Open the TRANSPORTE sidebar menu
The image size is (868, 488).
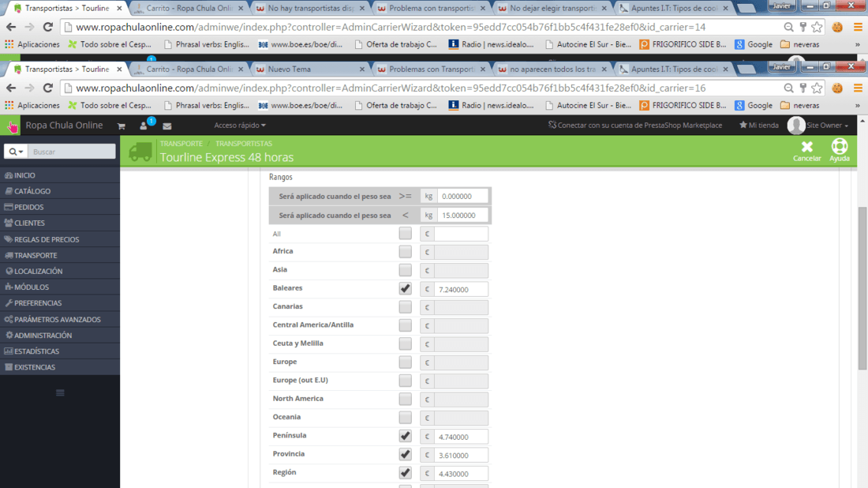click(60, 255)
